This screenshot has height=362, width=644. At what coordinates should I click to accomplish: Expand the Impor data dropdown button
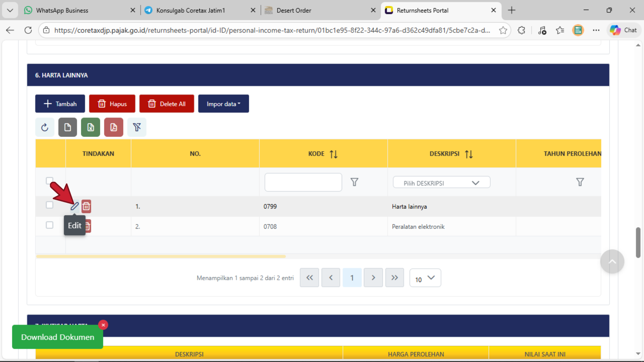(x=223, y=104)
